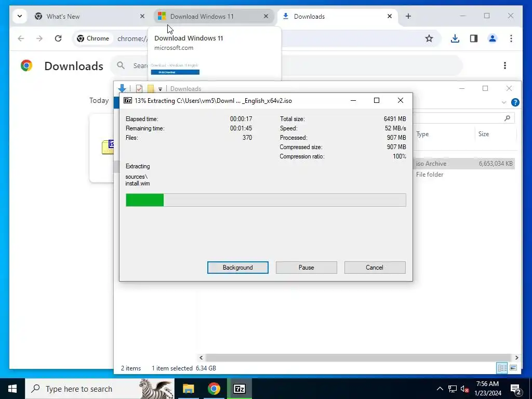Open 7-Zip from the taskbar
This screenshot has height=399, width=532.
click(x=239, y=389)
